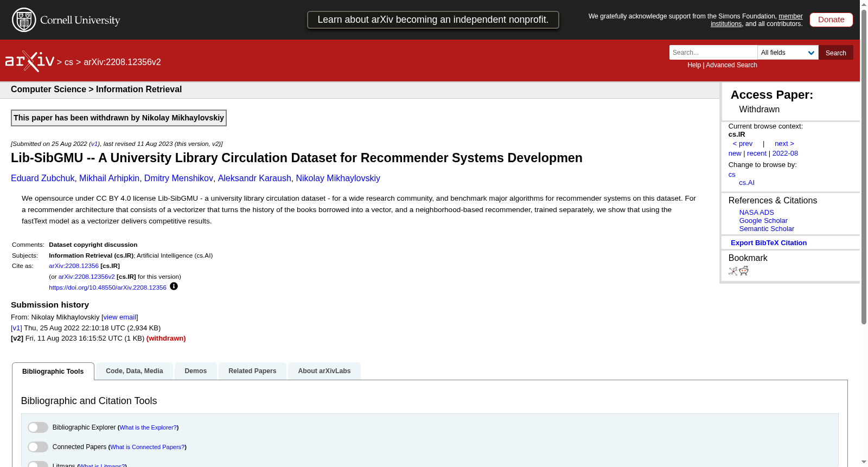Screen dimensions: 868x467
Task: Click the Donate button
Action: 831,20
